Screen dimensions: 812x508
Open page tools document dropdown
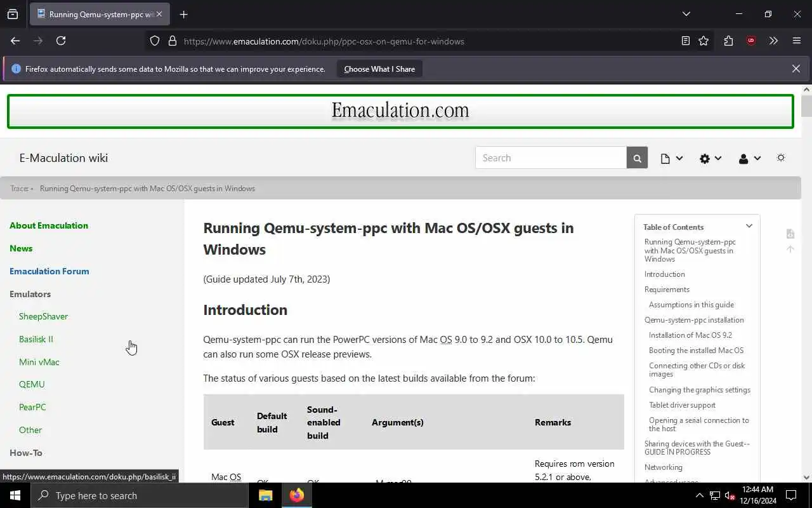coord(672,158)
